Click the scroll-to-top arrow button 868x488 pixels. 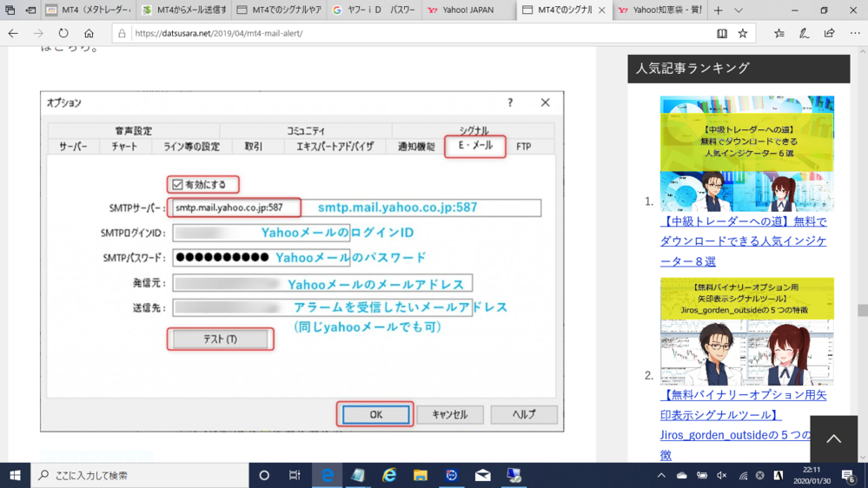pos(833,439)
